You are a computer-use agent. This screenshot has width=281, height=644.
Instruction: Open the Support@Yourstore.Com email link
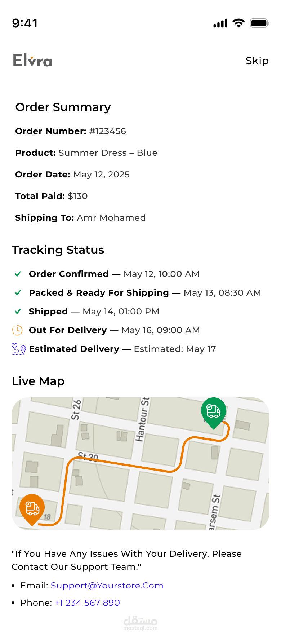pyautogui.click(x=107, y=586)
